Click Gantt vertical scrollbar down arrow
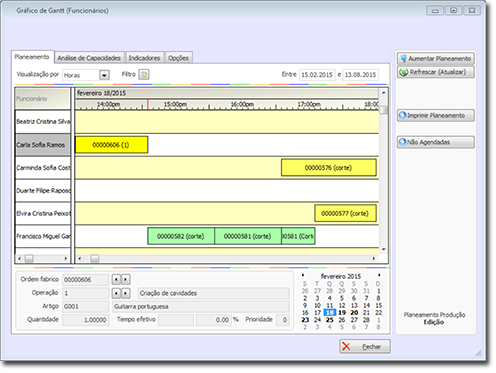This screenshot has height=373, width=496. pyautogui.click(x=384, y=249)
